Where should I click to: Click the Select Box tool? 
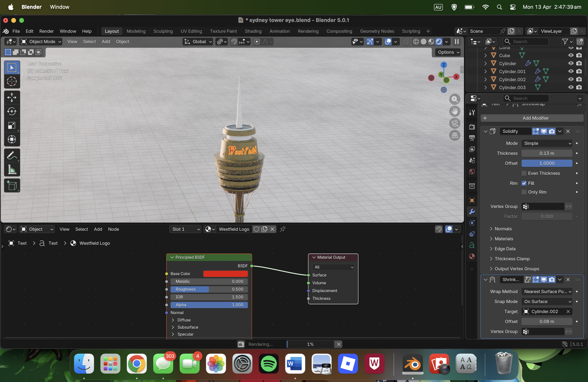tap(12, 67)
